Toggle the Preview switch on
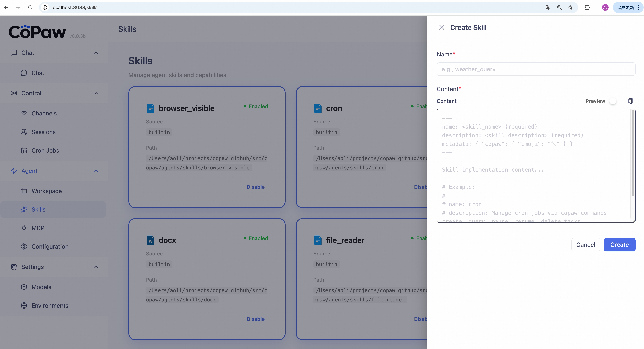644x349 pixels. [x=613, y=101]
